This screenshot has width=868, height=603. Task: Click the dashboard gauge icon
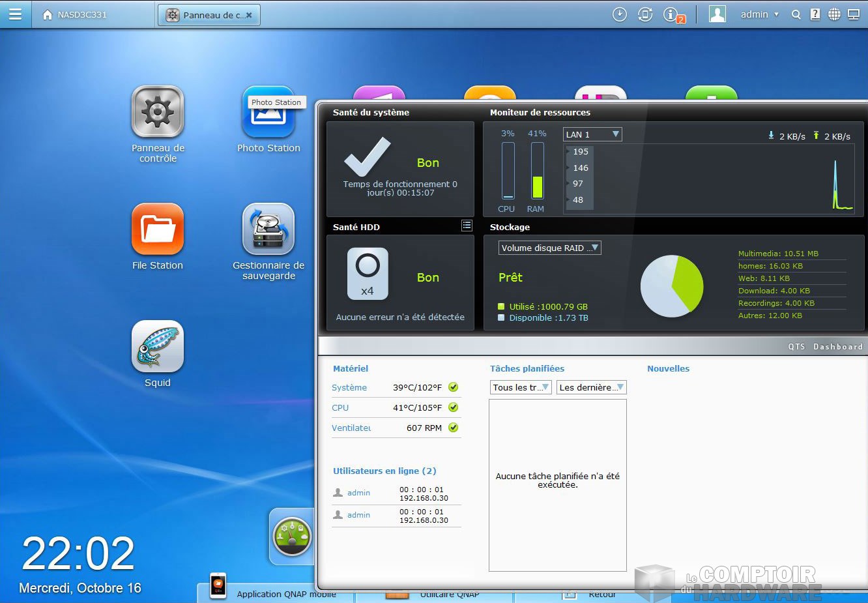[x=292, y=537]
